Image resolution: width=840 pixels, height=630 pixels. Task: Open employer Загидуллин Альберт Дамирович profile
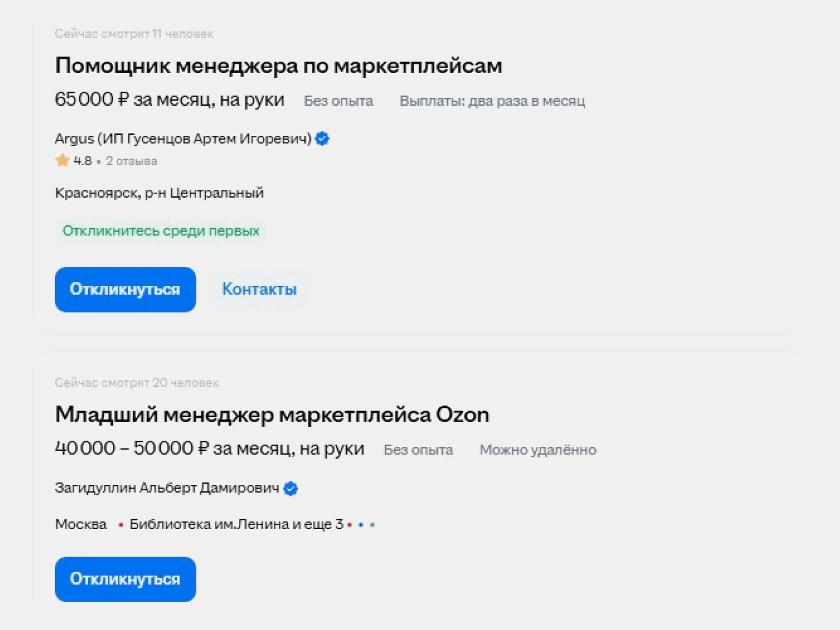pos(167,488)
